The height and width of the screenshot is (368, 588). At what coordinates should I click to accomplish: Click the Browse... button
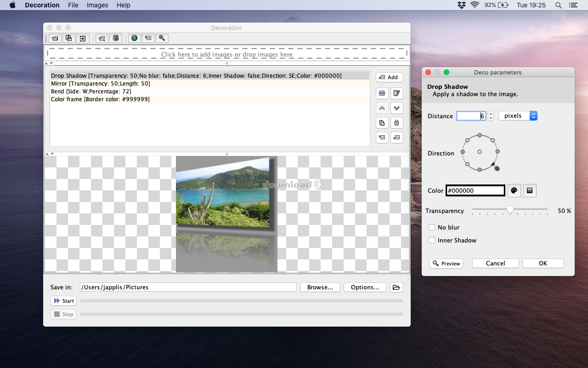pos(320,287)
